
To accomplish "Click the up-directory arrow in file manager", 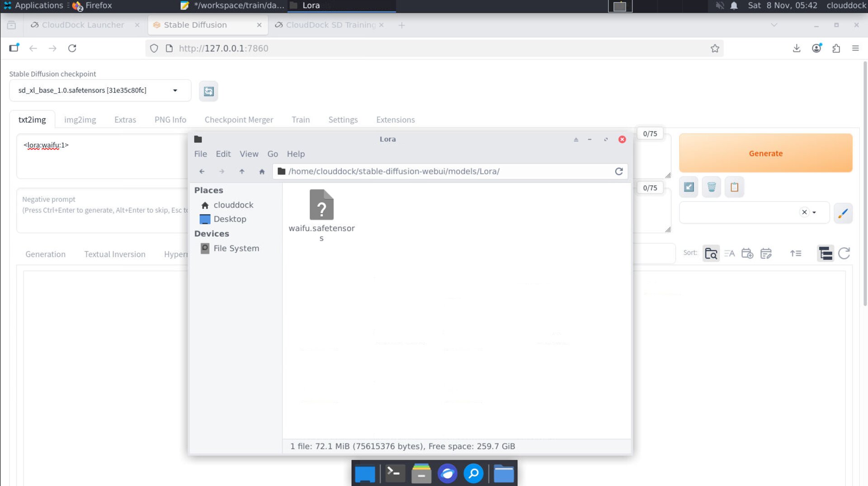I will pos(242,171).
